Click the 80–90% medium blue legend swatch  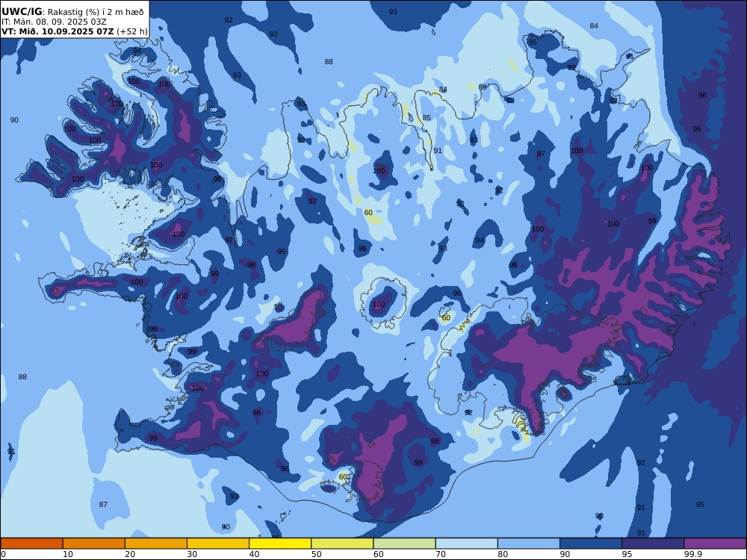[529, 544]
